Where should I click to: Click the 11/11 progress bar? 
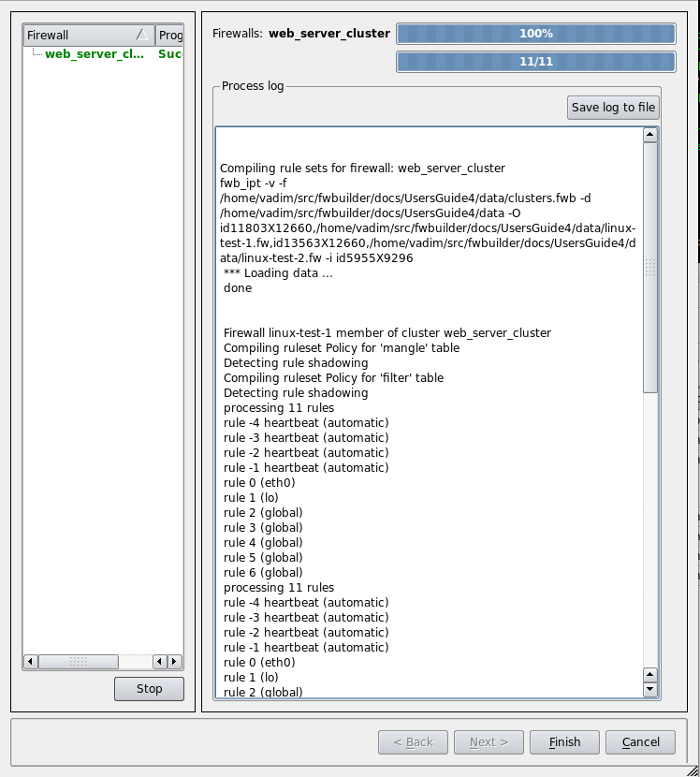click(x=535, y=62)
